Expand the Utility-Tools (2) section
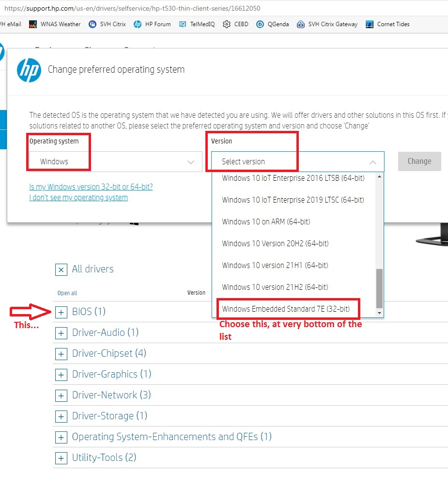 (61, 458)
